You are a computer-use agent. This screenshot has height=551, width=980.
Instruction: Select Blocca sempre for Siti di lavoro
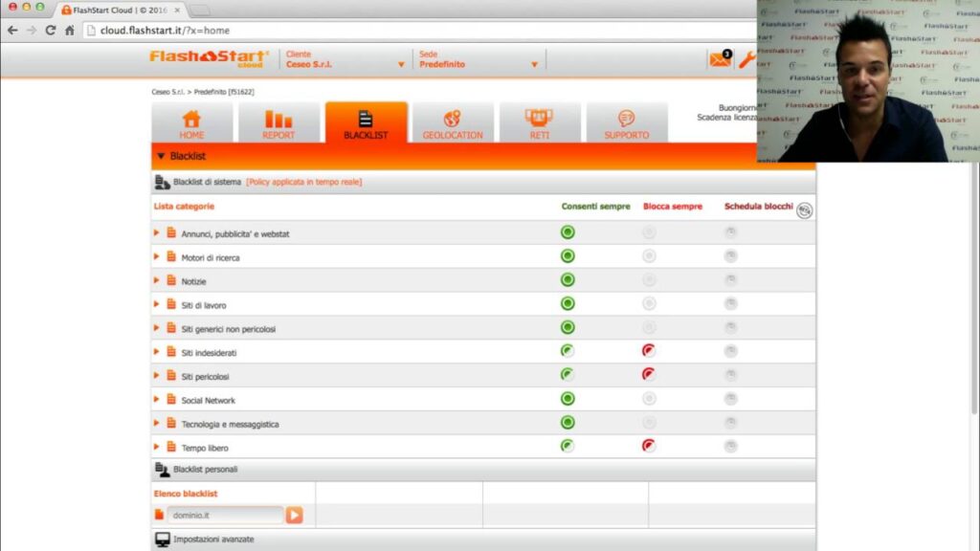coord(649,303)
